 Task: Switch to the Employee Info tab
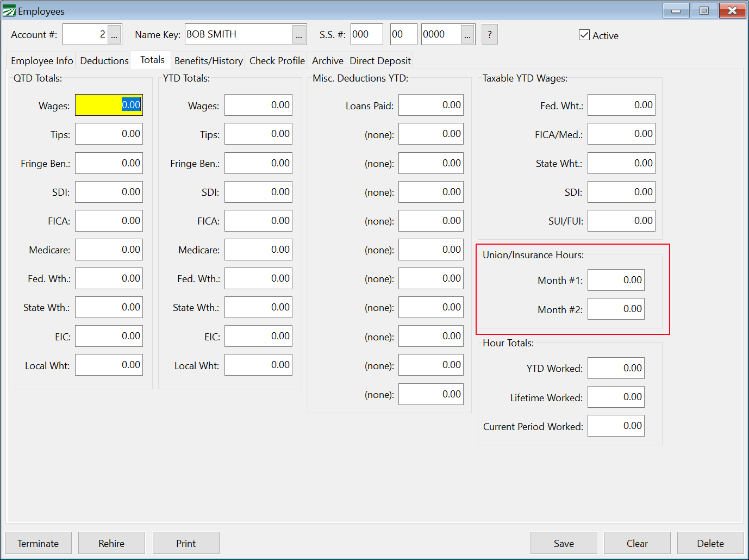coord(42,60)
